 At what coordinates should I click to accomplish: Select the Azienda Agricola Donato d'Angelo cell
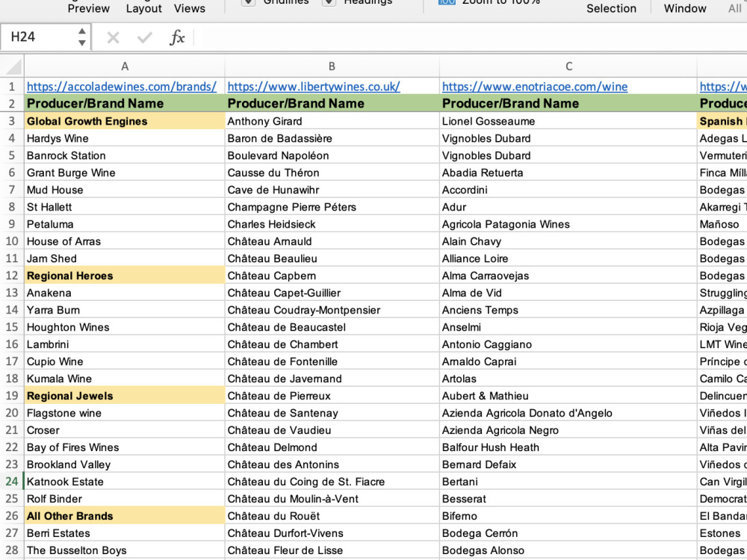point(568,412)
